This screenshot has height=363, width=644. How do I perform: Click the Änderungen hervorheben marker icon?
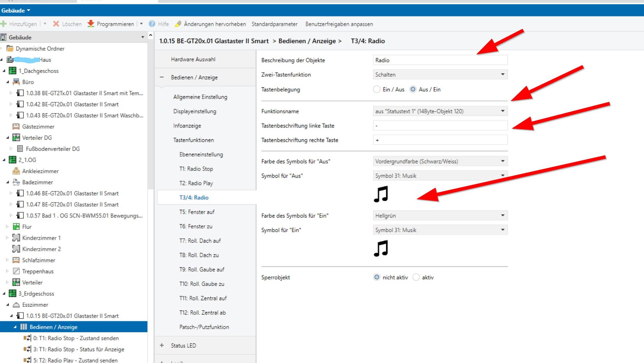tap(178, 24)
